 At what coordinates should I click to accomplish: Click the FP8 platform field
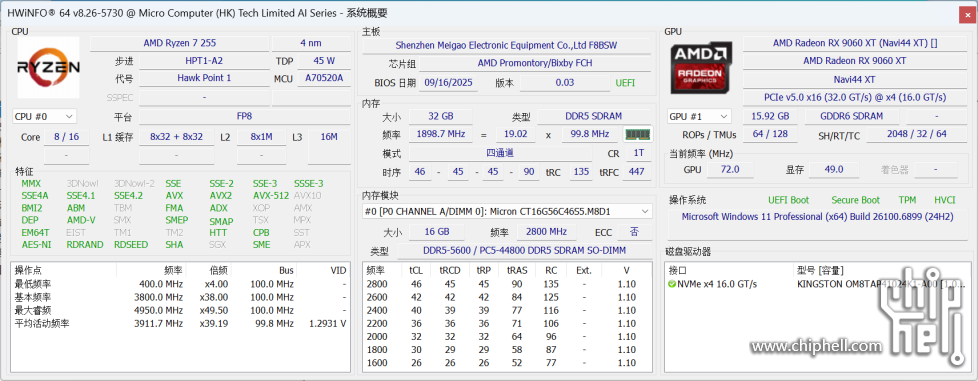tap(244, 117)
